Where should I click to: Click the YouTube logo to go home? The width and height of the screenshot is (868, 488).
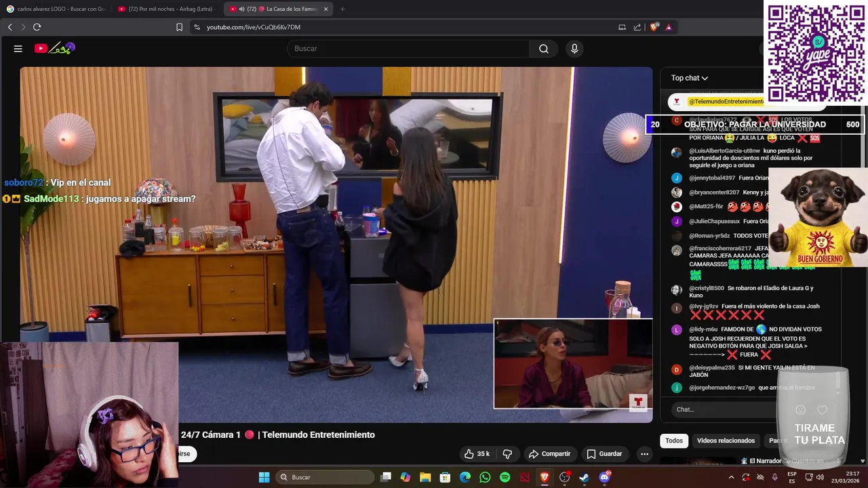click(x=54, y=48)
